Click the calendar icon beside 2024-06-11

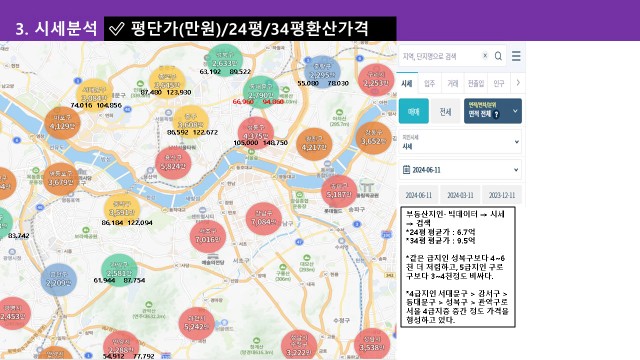coord(406,169)
